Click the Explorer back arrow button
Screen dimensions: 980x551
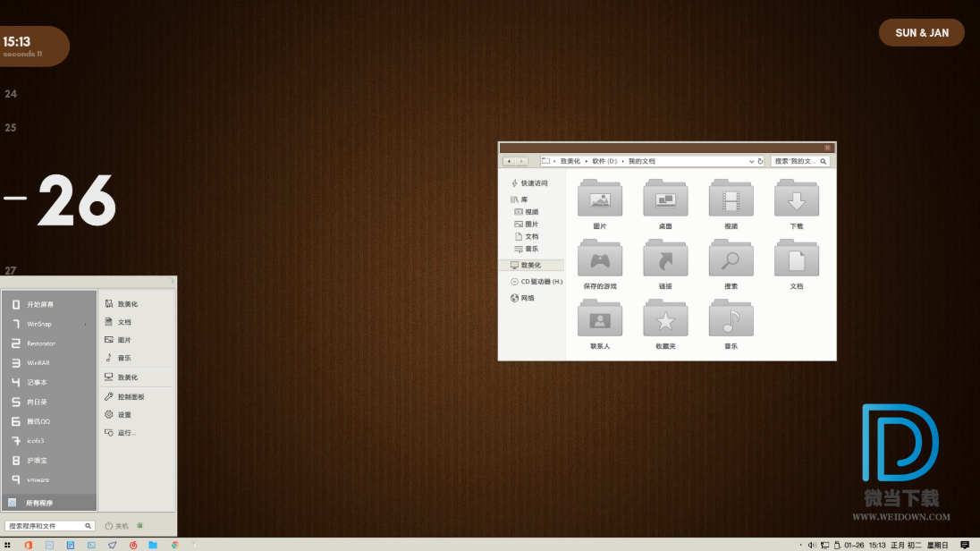(x=509, y=161)
